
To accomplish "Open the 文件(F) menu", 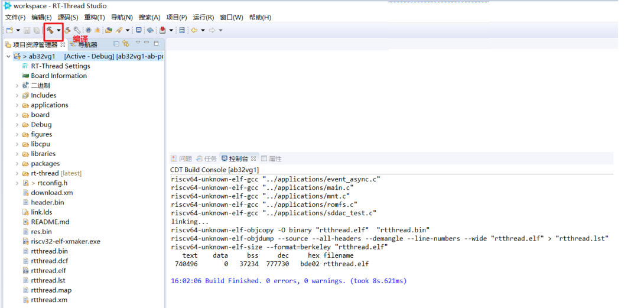I will tap(15, 17).
